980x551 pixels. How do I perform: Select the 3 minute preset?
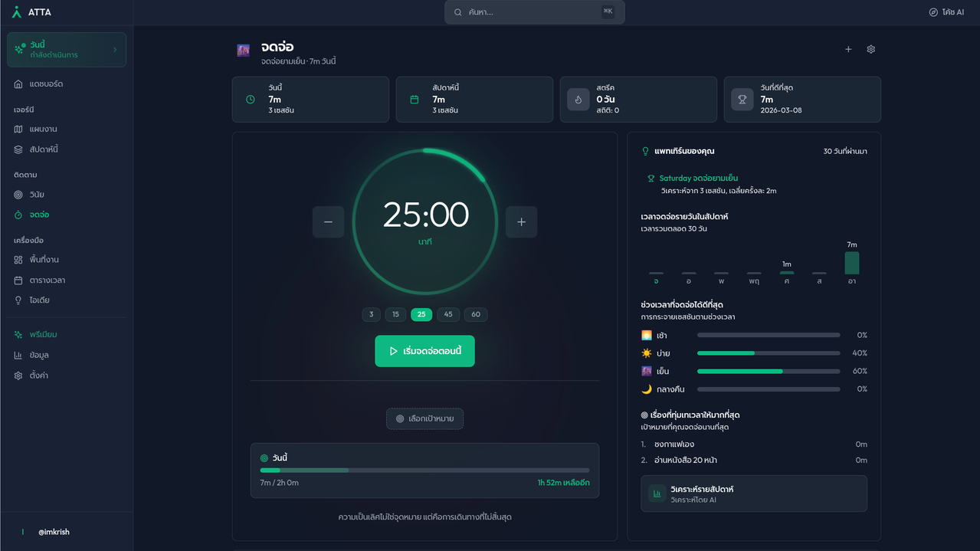(371, 314)
